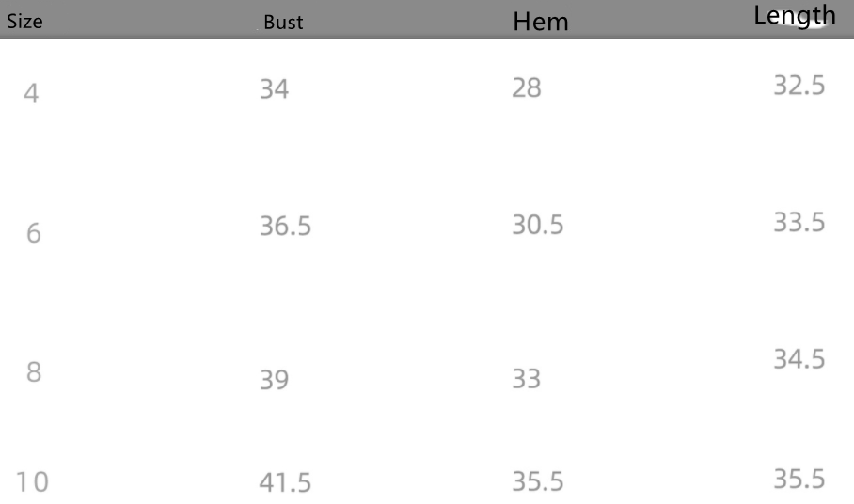Click the Size column header
The image size is (854, 504).
24,23
